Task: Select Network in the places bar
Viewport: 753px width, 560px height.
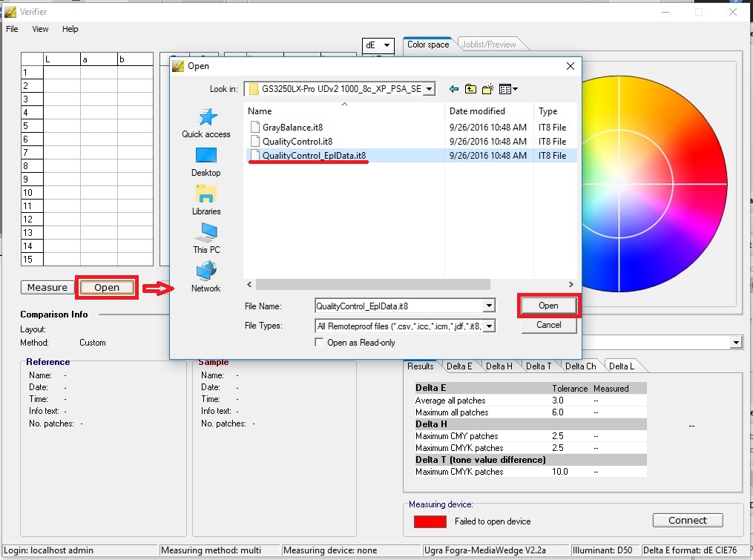Action: (x=206, y=277)
